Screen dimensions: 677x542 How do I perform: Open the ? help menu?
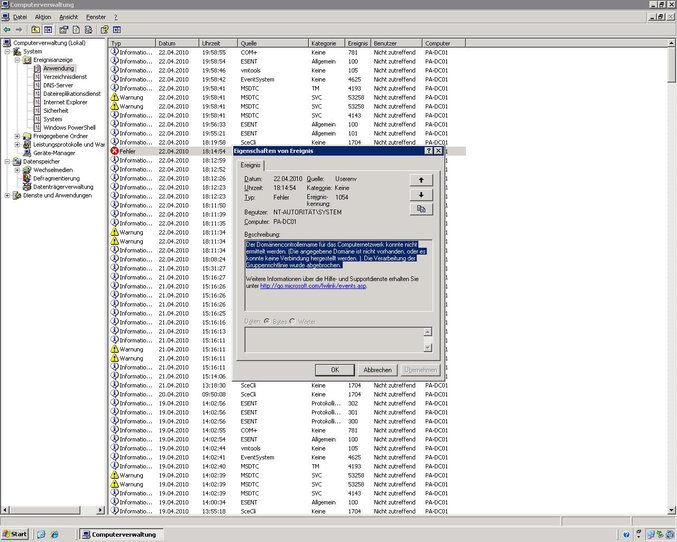[x=116, y=17]
